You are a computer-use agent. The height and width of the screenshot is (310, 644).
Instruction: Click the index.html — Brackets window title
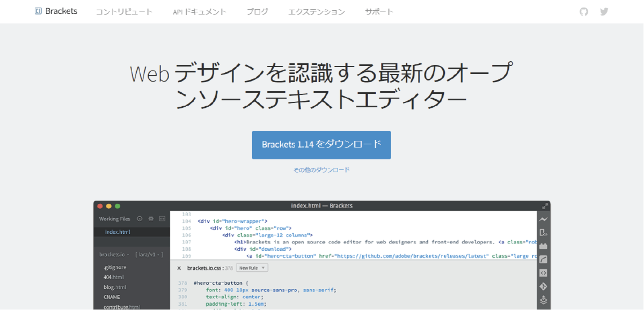tap(322, 206)
